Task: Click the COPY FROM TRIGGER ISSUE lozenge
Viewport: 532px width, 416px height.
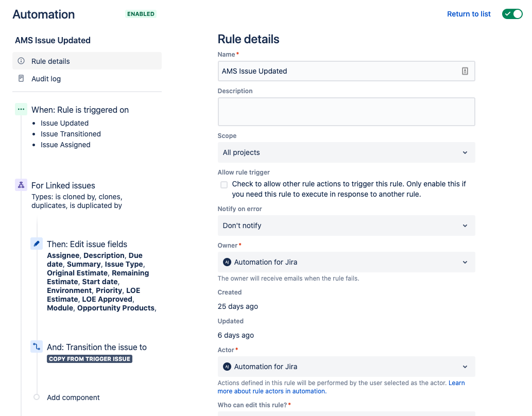Action: click(90, 359)
